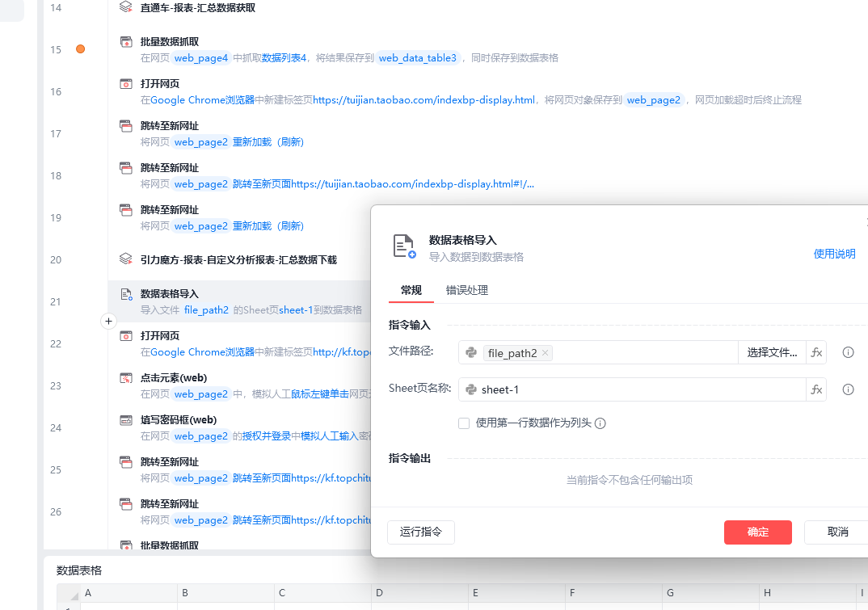Click the 取消 button
The image size is (868, 610).
coord(837,532)
